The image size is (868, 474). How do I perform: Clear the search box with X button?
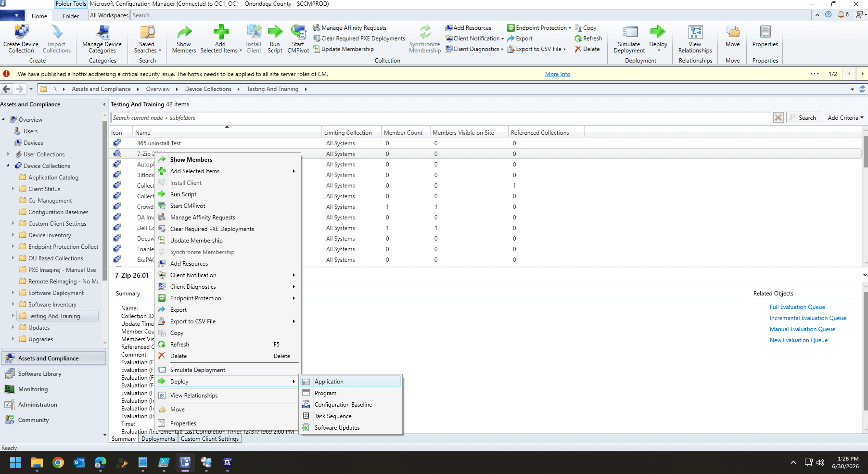[778, 118]
